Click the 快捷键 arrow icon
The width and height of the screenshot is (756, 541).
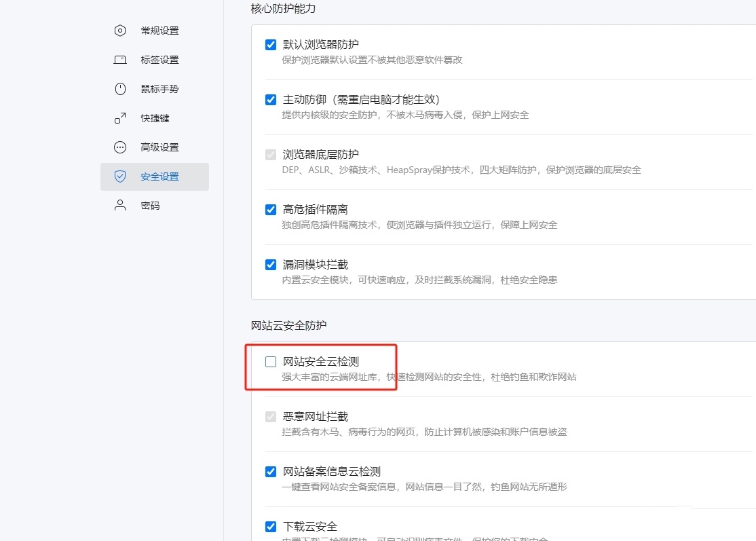click(120, 118)
